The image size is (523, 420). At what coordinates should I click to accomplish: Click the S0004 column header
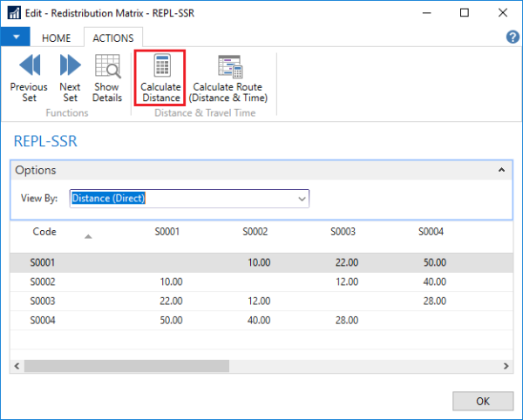(x=431, y=233)
